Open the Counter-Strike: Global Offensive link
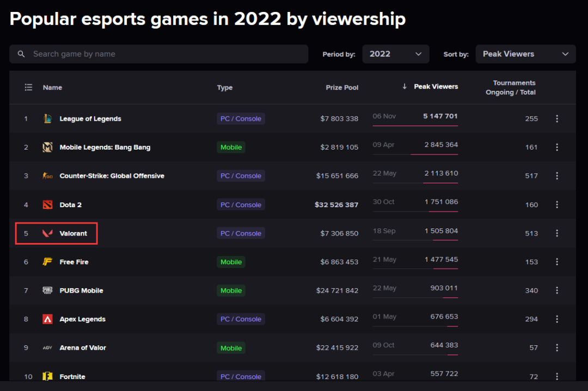Viewport: 588px width, 391px height. coord(112,176)
